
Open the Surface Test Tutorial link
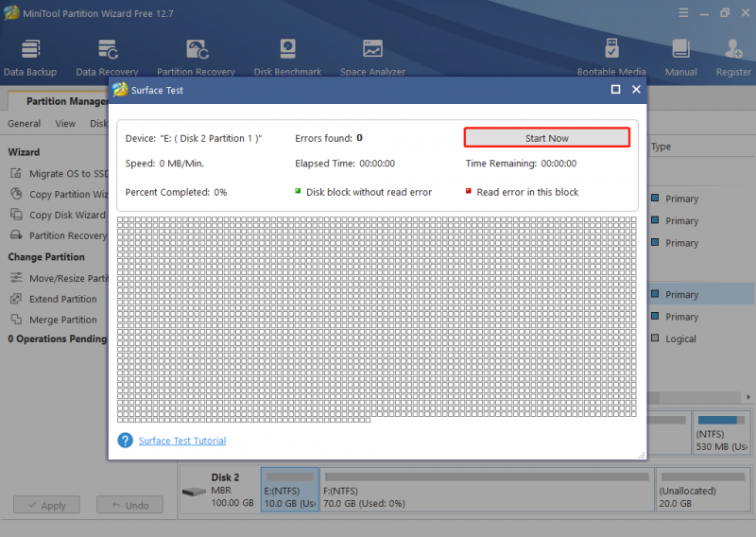(x=182, y=441)
